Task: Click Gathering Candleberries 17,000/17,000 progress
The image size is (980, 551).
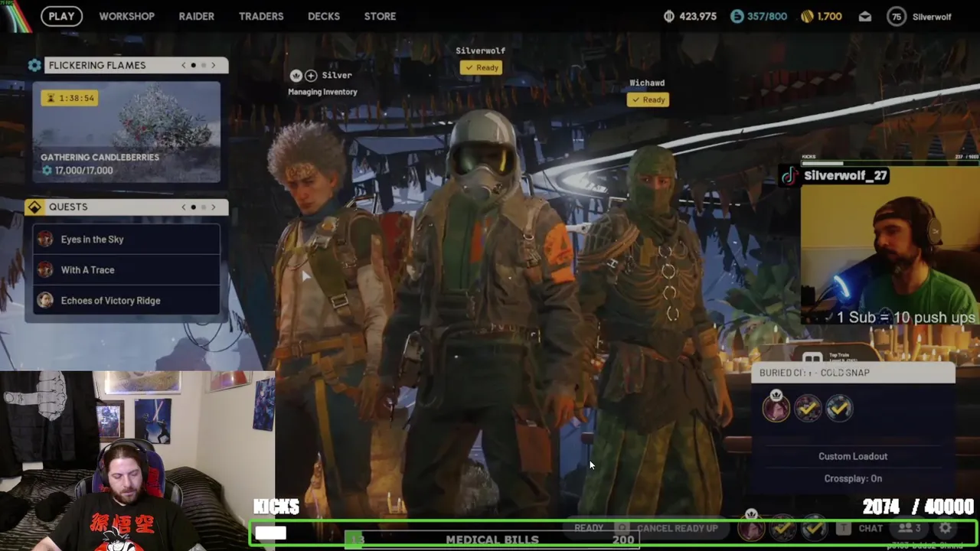Action: point(77,171)
